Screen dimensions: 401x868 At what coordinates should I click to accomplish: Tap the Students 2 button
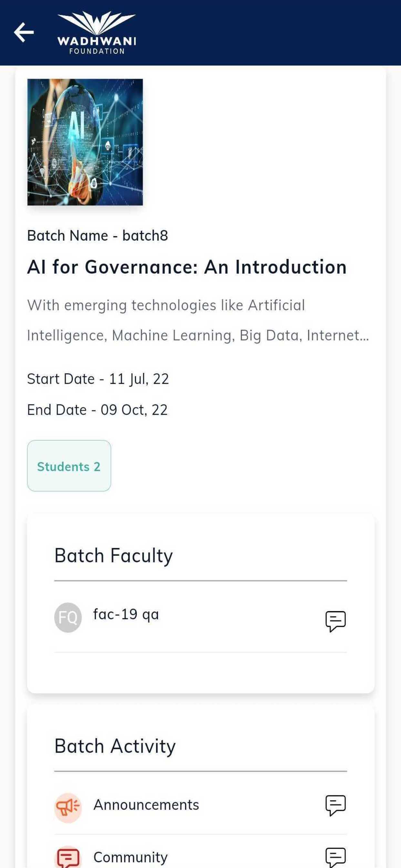tap(69, 466)
